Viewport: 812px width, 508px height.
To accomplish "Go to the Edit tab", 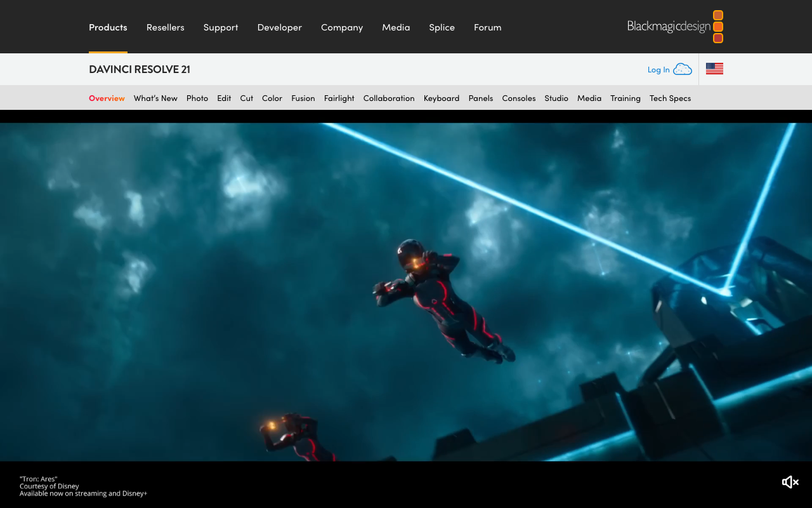I will [224, 98].
